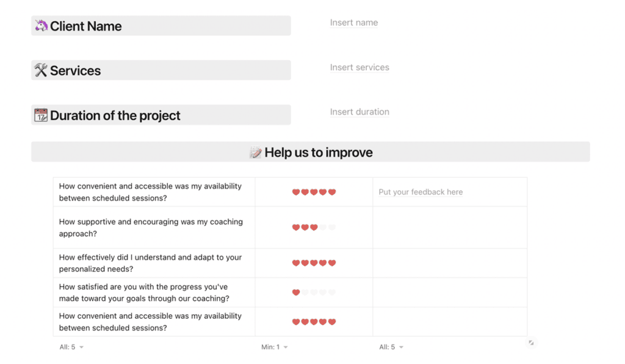Click the fifth heart in the coaching approach row
625x364 pixels.
click(331, 226)
